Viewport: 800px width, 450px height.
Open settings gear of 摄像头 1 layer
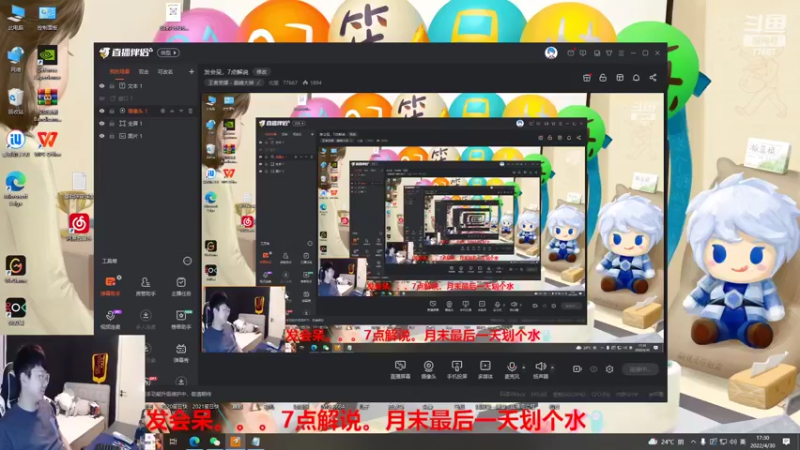163,111
